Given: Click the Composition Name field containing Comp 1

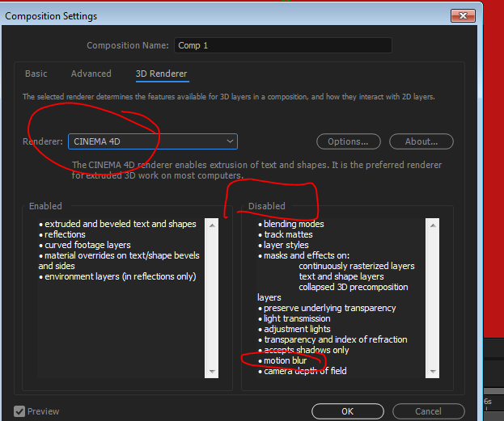Looking at the screenshot, I should [x=283, y=45].
